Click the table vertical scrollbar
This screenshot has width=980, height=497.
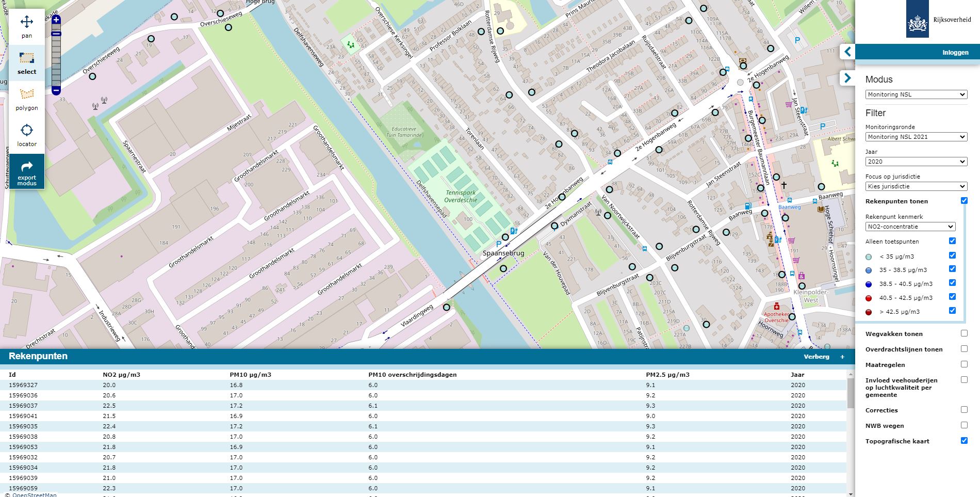coord(851,392)
